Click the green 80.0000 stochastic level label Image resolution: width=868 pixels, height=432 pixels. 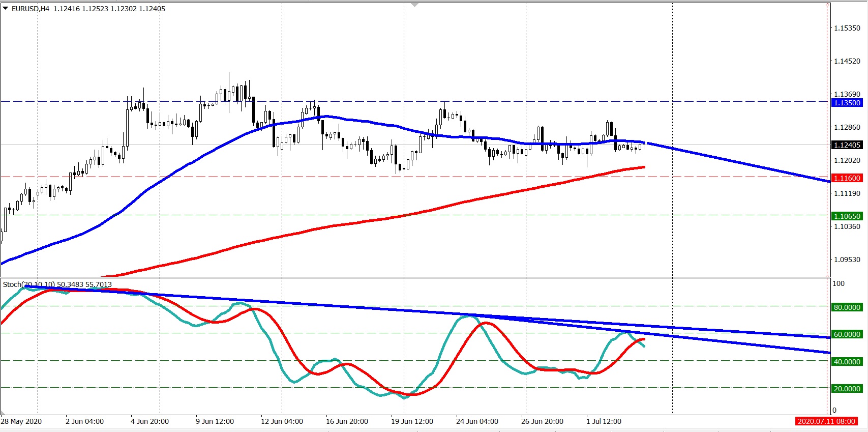tap(847, 307)
